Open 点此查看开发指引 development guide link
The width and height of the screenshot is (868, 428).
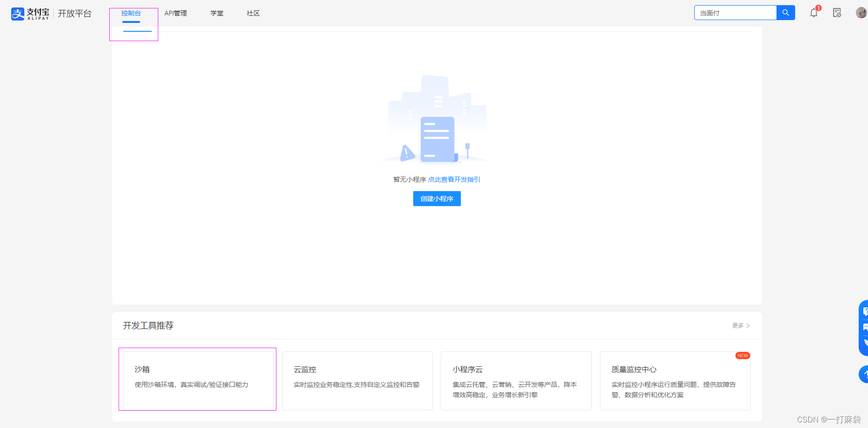point(454,179)
